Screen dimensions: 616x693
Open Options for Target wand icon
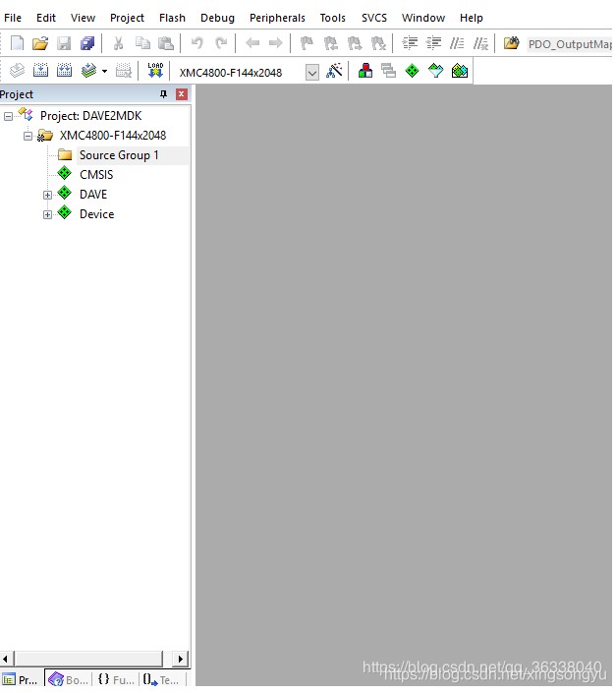pyautogui.click(x=334, y=71)
